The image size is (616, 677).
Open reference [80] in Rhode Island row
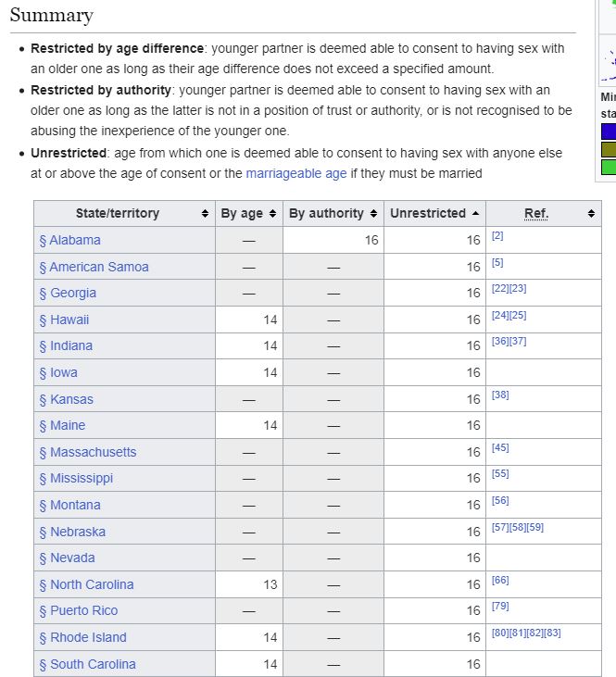pos(500,633)
